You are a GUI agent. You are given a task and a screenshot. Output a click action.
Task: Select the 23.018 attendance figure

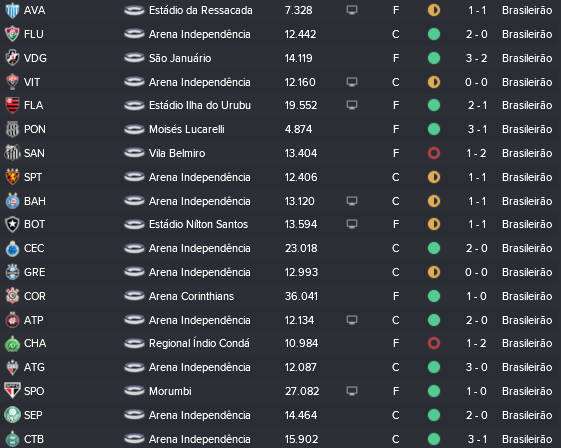[301, 248]
